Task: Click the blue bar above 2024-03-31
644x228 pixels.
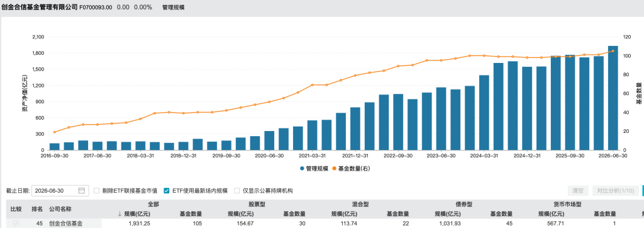Action: tap(484, 113)
